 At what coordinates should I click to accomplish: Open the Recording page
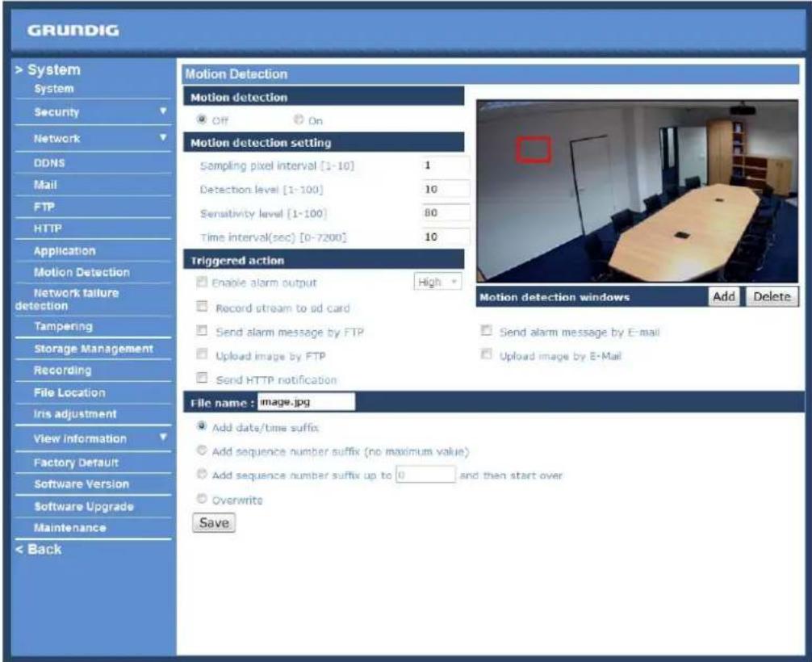62,371
